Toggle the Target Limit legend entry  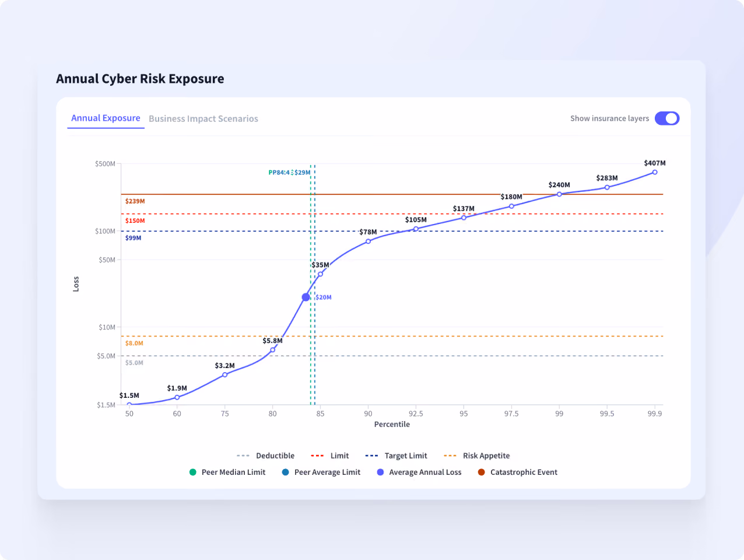point(396,456)
